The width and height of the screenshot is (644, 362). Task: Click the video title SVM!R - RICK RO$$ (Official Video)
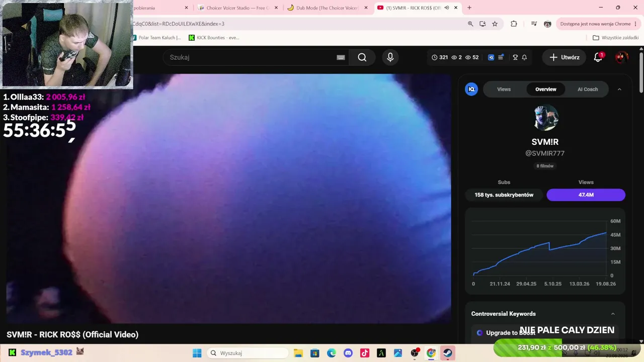(x=72, y=334)
